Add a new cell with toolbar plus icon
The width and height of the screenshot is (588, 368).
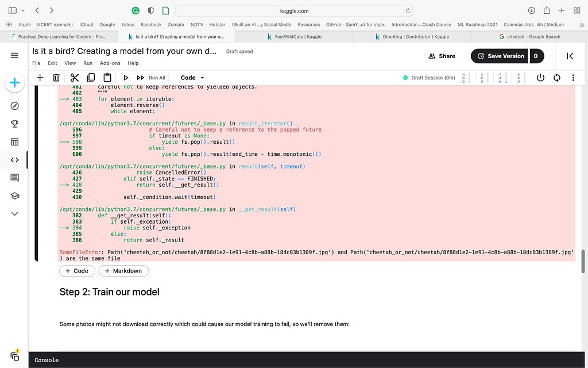pyautogui.click(x=39, y=77)
